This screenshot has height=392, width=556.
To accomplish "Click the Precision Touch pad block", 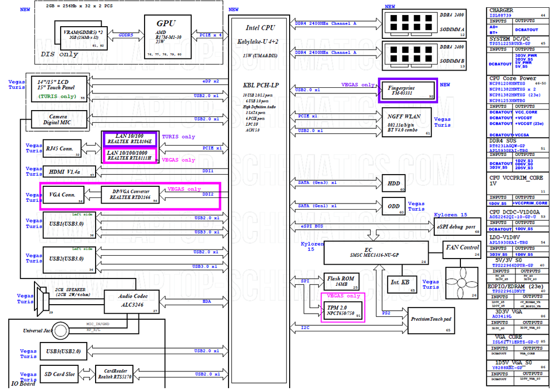I will 431,320.
